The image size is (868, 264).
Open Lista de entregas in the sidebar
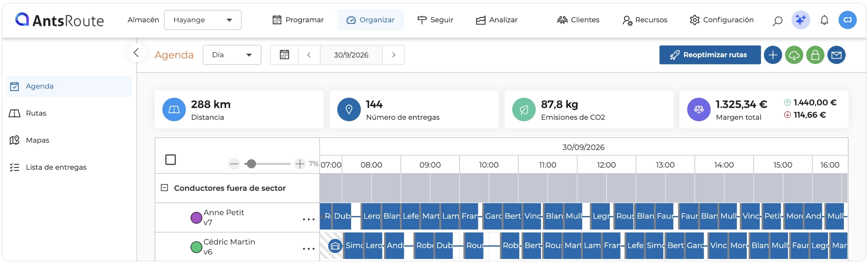69,167
